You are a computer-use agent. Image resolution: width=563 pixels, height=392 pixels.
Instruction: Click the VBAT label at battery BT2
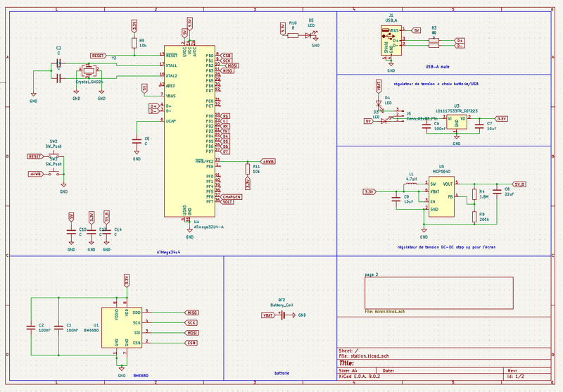coord(268,315)
